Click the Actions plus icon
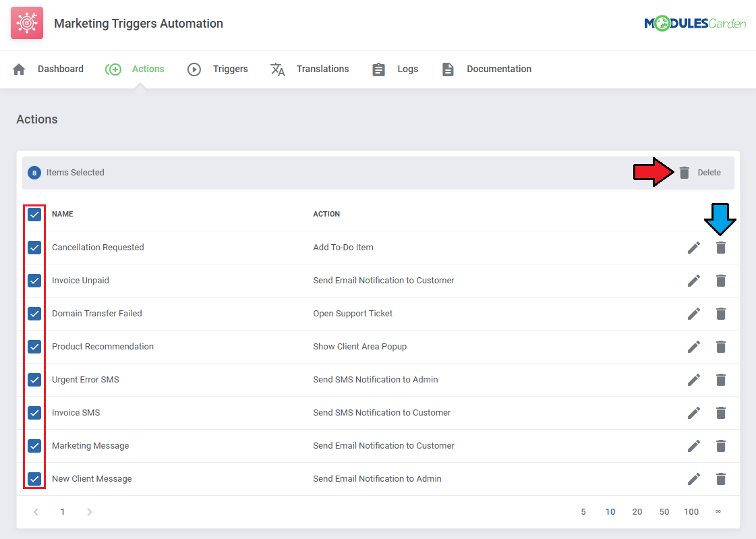The width and height of the screenshot is (756, 539). [113, 69]
